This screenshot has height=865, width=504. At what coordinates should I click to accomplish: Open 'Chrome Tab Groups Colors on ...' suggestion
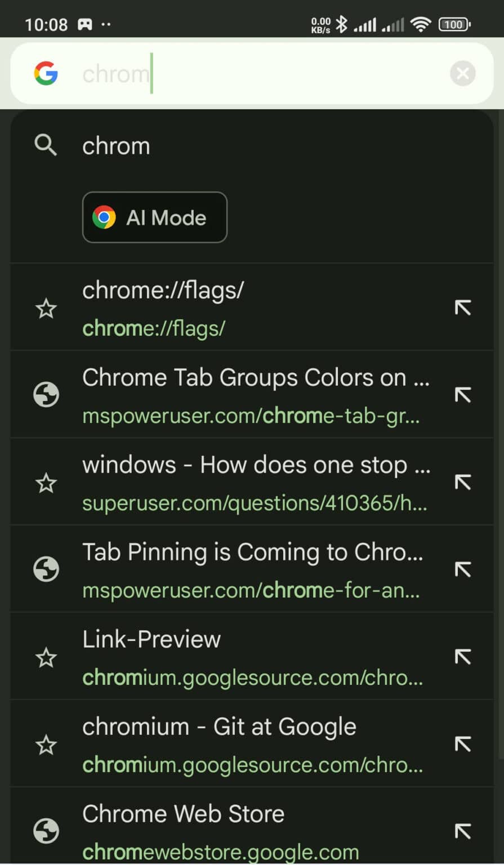pyautogui.click(x=252, y=395)
